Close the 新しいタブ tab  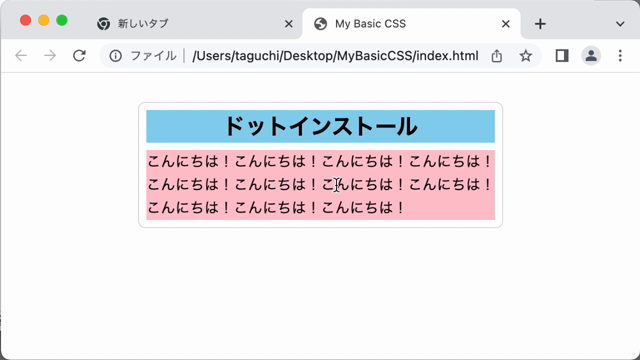(289, 24)
